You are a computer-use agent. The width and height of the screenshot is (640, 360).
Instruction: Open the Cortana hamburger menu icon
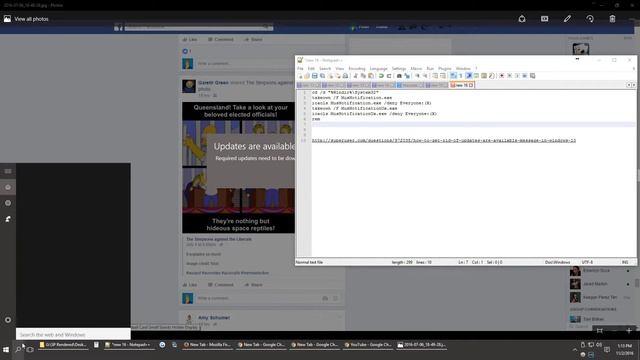pyautogui.click(x=8, y=171)
